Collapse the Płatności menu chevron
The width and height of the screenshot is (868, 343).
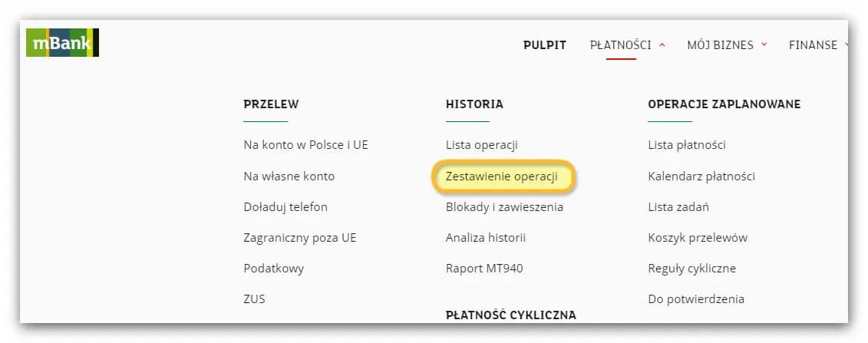(x=662, y=45)
